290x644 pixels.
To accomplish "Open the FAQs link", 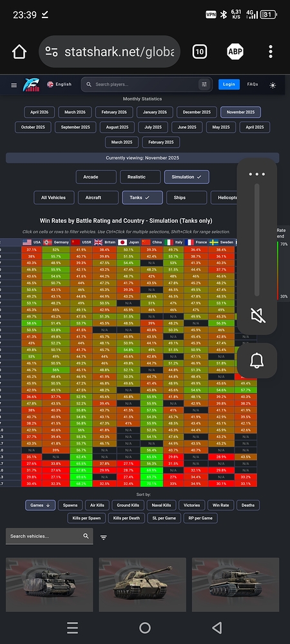I will [253, 84].
